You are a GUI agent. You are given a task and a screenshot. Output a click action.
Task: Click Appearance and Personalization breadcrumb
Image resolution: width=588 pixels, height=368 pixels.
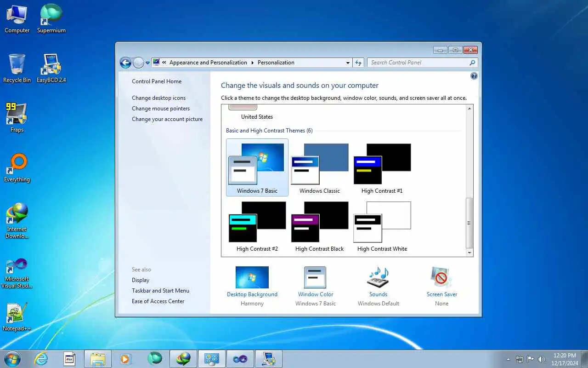click(208, 63)
